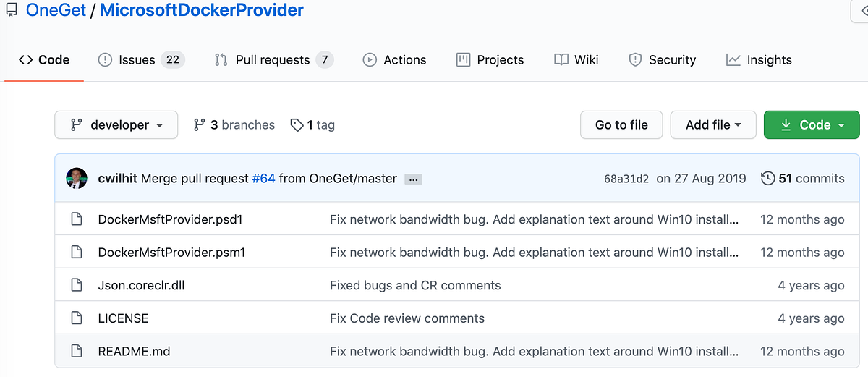
Task: Click the history clock icon beside 51 commits
Action: tap(768, 178)
